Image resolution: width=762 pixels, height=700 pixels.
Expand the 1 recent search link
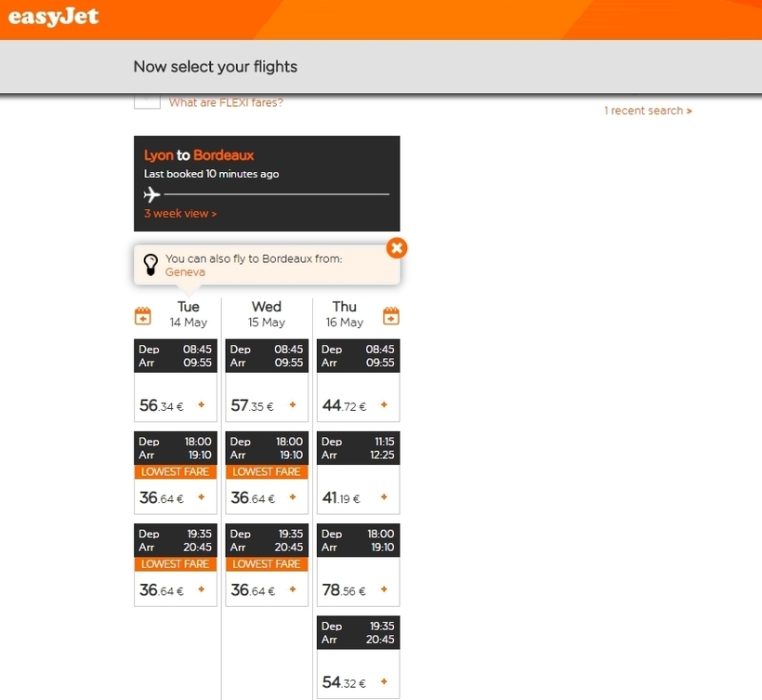click(648, 111)
